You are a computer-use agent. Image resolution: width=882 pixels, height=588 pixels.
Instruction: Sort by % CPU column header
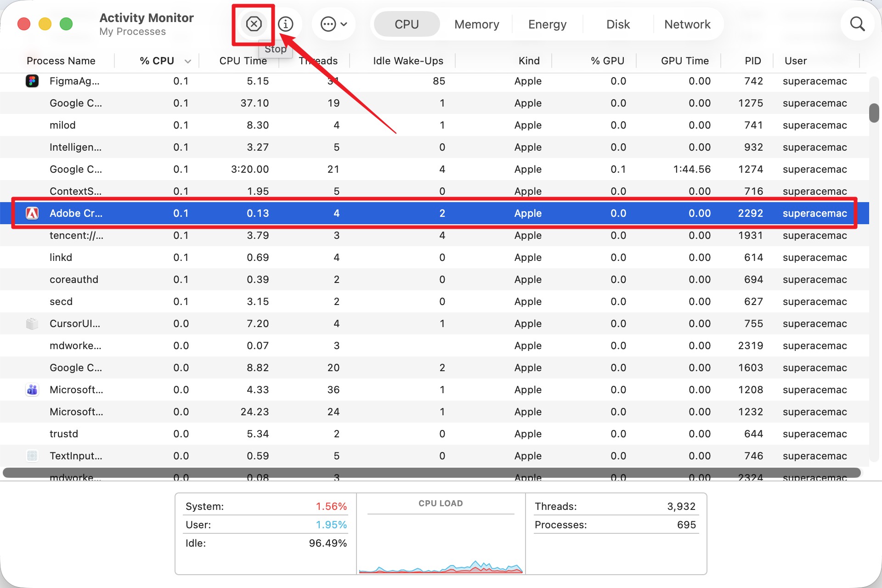click(157, 61)
